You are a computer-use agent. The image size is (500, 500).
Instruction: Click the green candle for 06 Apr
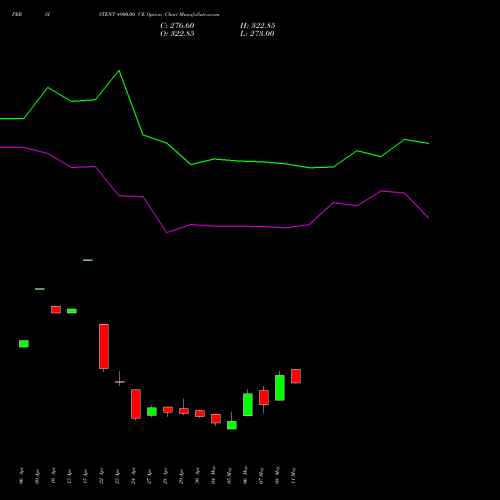point(24,344)
